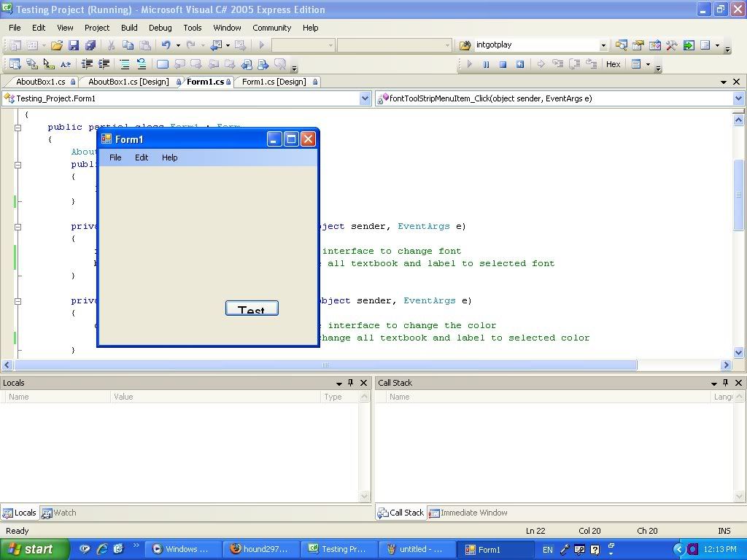
Task: Open the Testing_Project.Form1 class dropdown
Action: pos(365,98)
